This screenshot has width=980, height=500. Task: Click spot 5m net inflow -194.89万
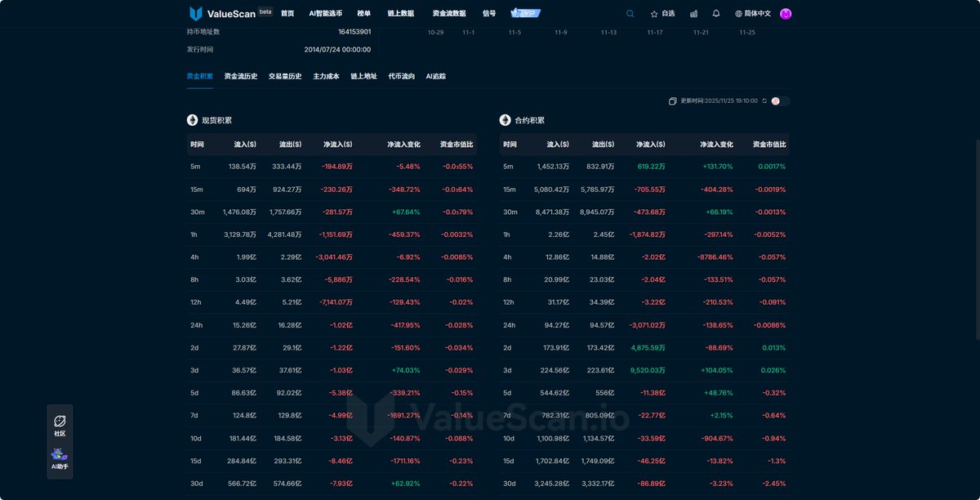[x=337, y=167]
